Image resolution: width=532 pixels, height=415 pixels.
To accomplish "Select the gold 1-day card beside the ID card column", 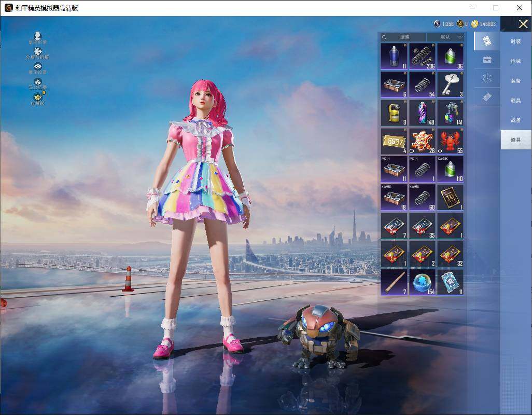I will tap(450, 226).
